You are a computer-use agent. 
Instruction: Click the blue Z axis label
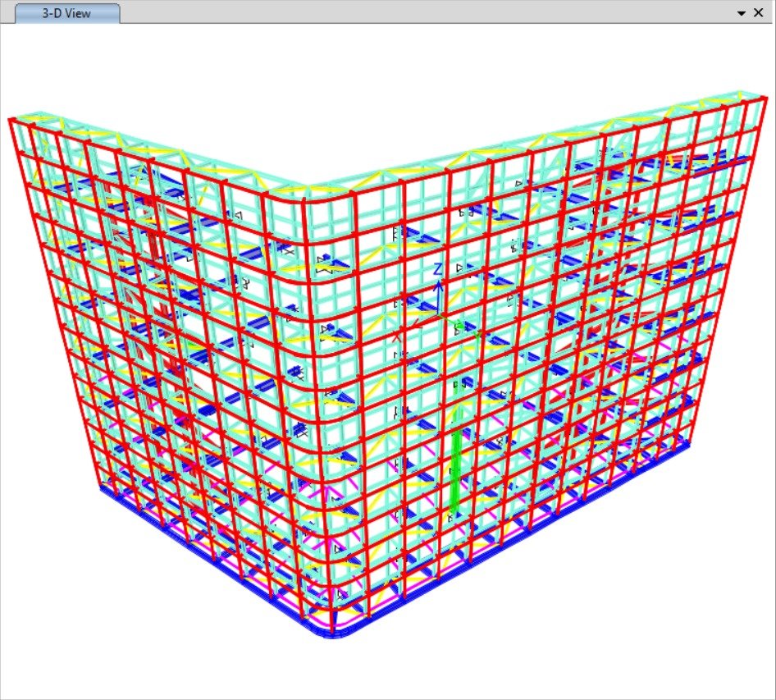(438, 269)
